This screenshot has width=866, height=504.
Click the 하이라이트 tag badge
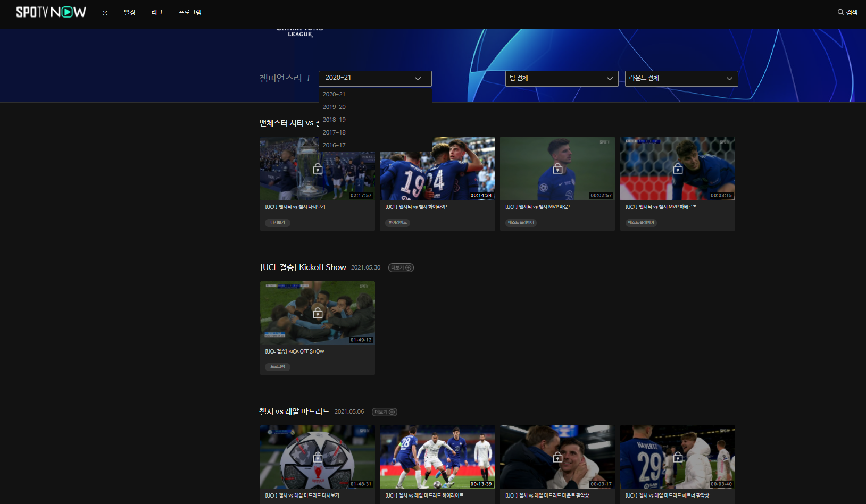397,223
